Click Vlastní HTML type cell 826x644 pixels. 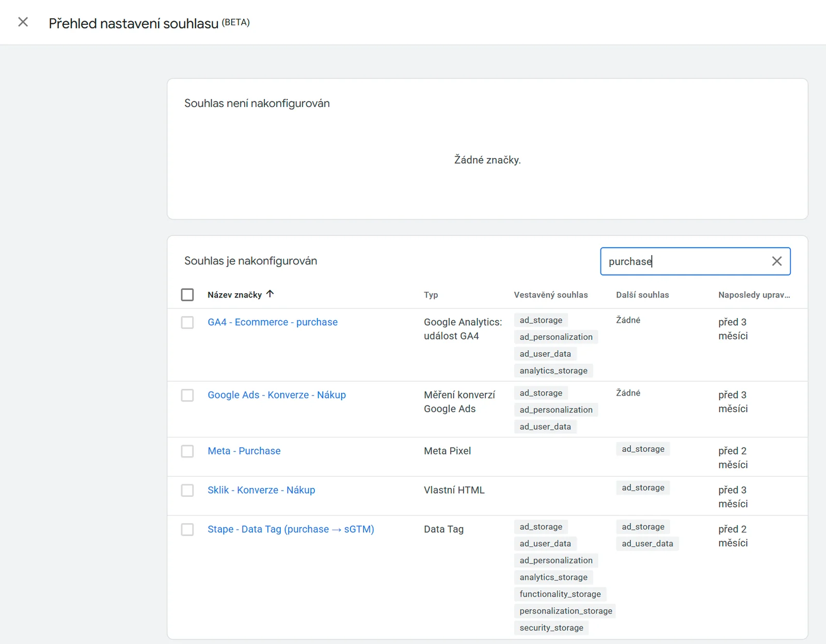point(454,490)
